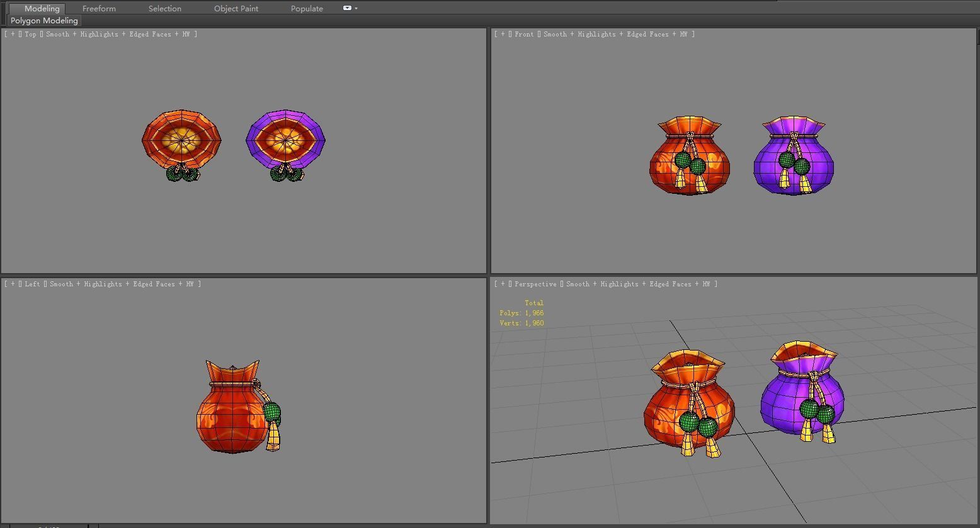Click the ribbon minimize toggle icon
The height and width of the screenshot is (528, 980).
pyautogui.click(x=347, y=8)
